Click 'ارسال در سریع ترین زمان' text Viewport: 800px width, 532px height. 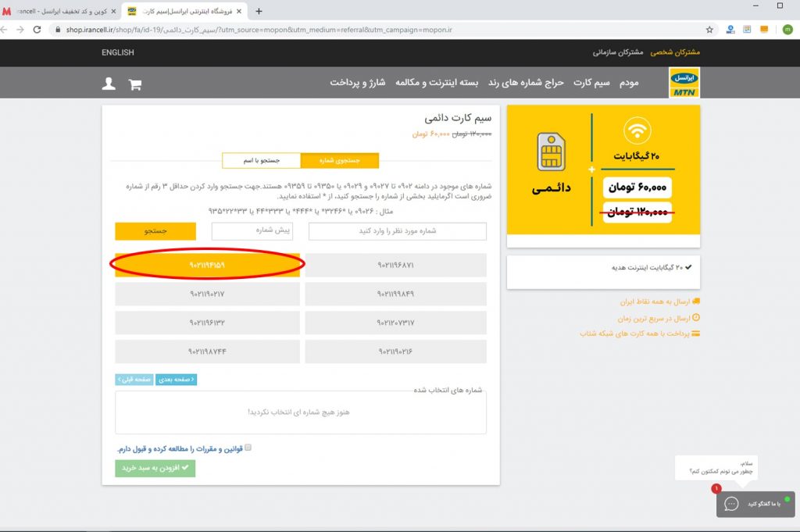click(654, 318)
